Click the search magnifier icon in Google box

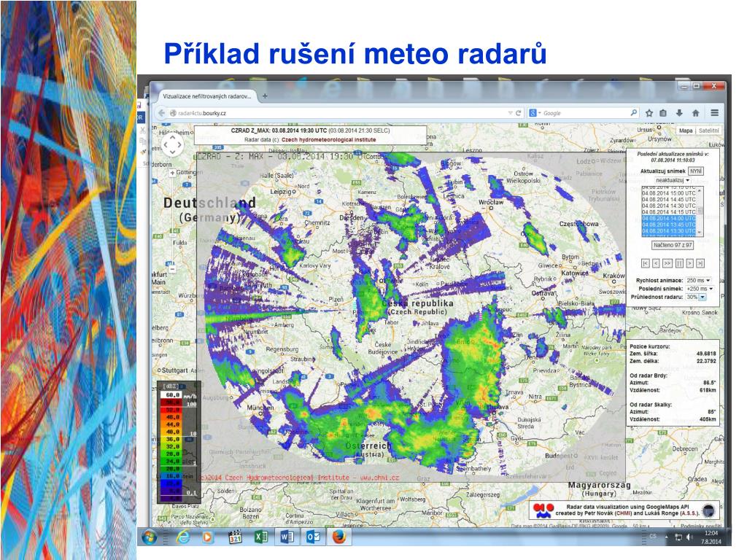tap(633, 113)
